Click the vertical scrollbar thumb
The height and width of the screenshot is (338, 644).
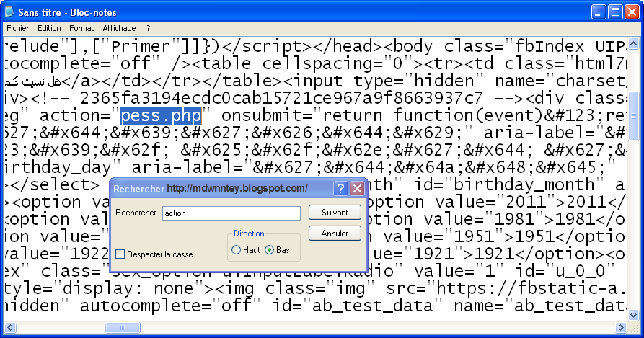[x=633, y=116]
